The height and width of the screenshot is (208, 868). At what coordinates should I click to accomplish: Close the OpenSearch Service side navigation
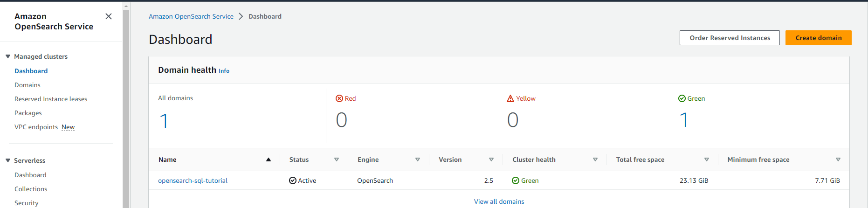point(109,16)
